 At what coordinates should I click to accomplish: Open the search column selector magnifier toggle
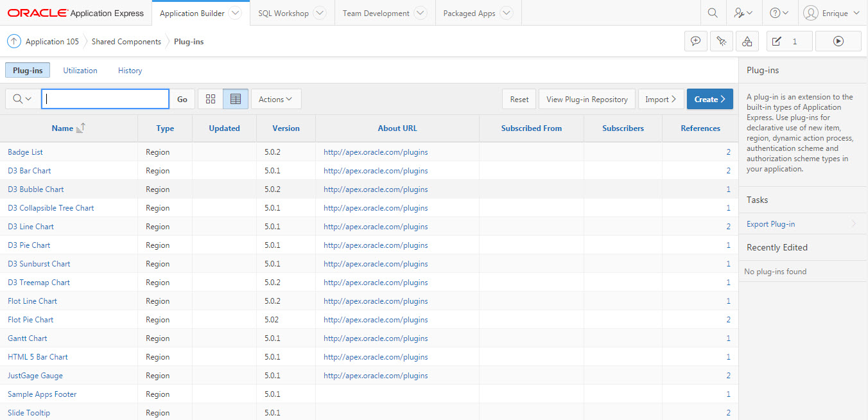(21, 99)
